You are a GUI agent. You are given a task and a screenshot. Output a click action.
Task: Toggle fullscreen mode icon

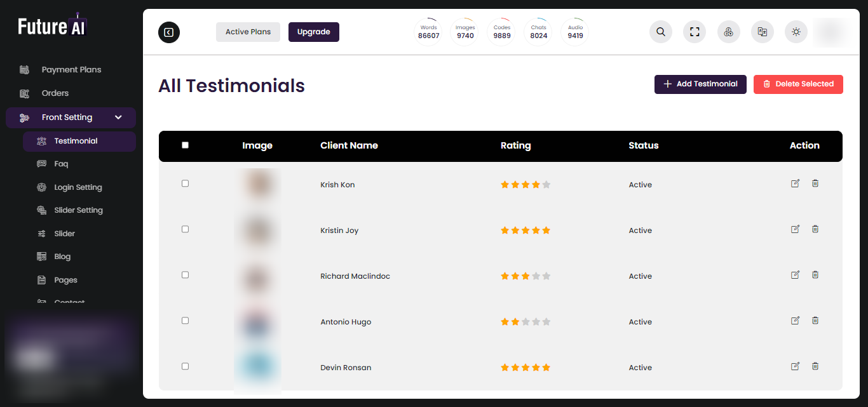695,32
